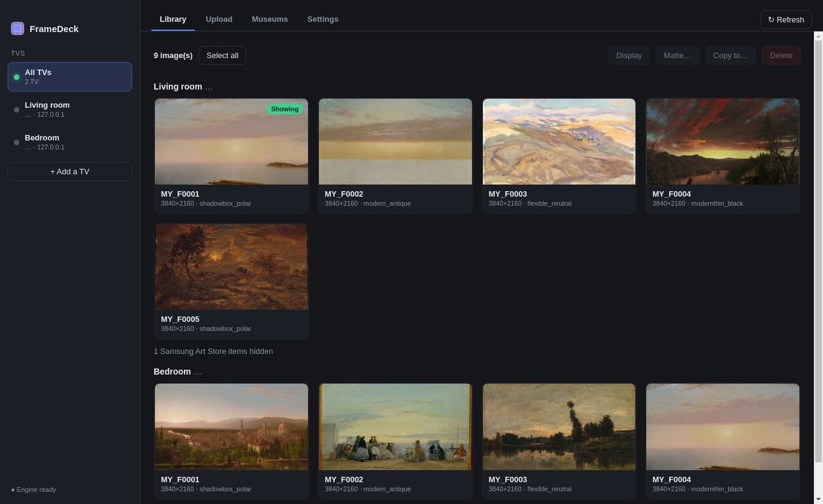Select the Bedroom MY_F0001 cityscape thumbnail
823x504 pixels.
231,427
